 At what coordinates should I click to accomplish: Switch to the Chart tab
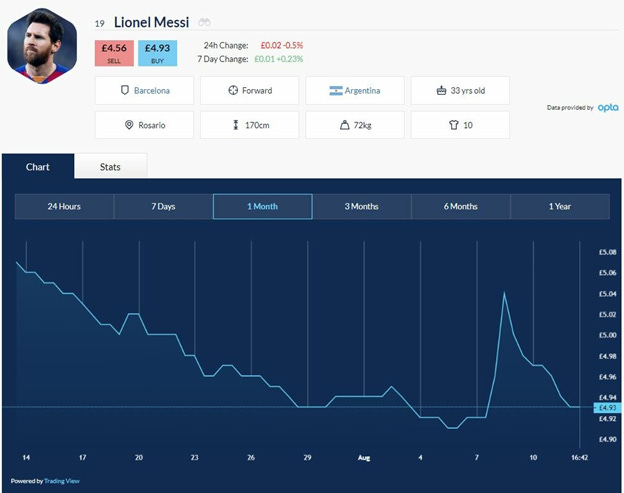(x=38, y=167)
